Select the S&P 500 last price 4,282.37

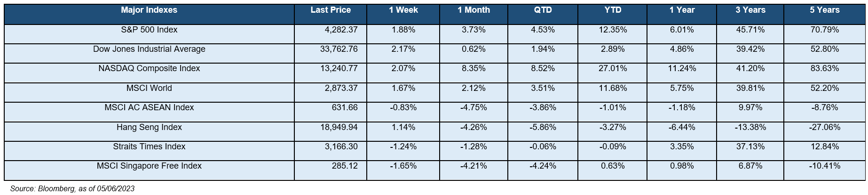(x=341, y=30)
